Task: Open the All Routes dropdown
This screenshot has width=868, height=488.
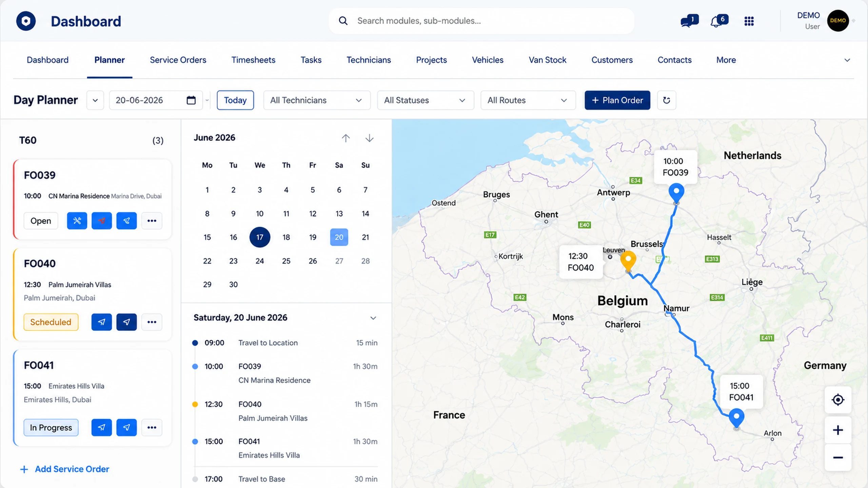Action: coord(528,100)
